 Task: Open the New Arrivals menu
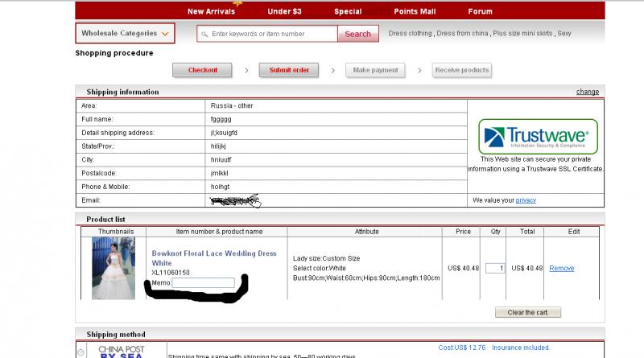(x=211, y=11)
